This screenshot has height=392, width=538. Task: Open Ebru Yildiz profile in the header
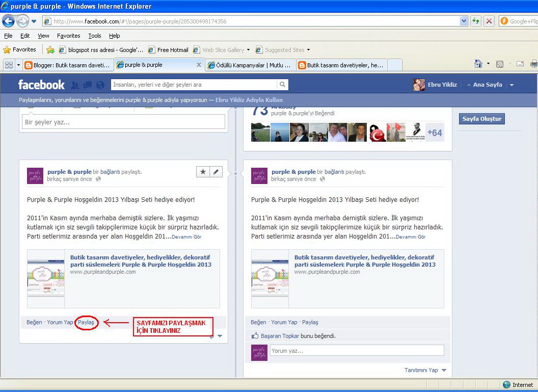tap(435, 85)
